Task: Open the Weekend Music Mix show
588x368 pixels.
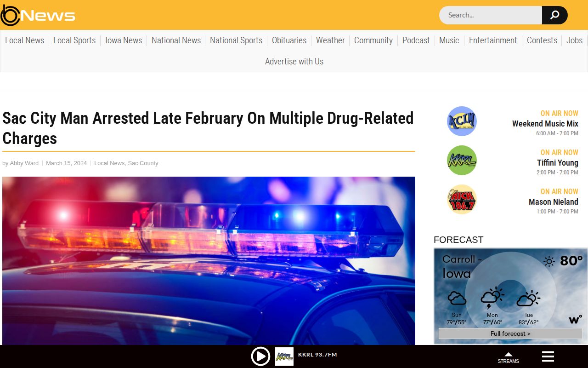Action: [x=545, y=124]
